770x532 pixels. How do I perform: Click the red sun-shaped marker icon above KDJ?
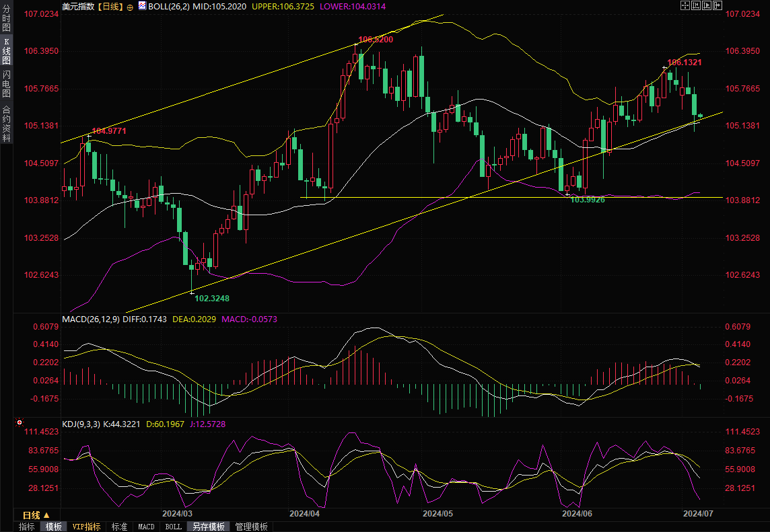click(19, 424)
